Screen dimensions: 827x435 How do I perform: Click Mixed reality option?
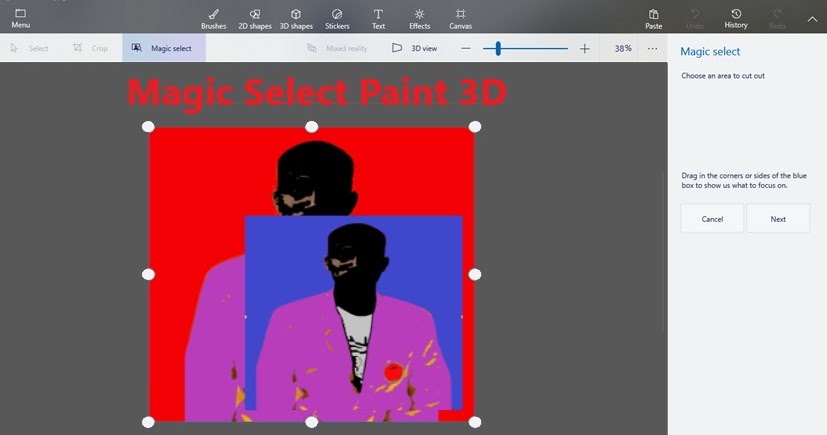tap(338, 48)
